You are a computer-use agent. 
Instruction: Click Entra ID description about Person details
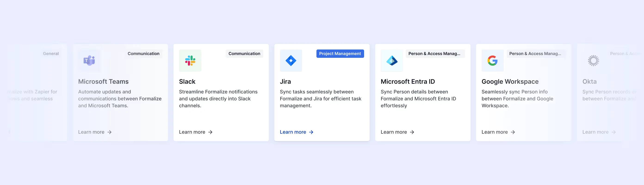coord(418,99)
